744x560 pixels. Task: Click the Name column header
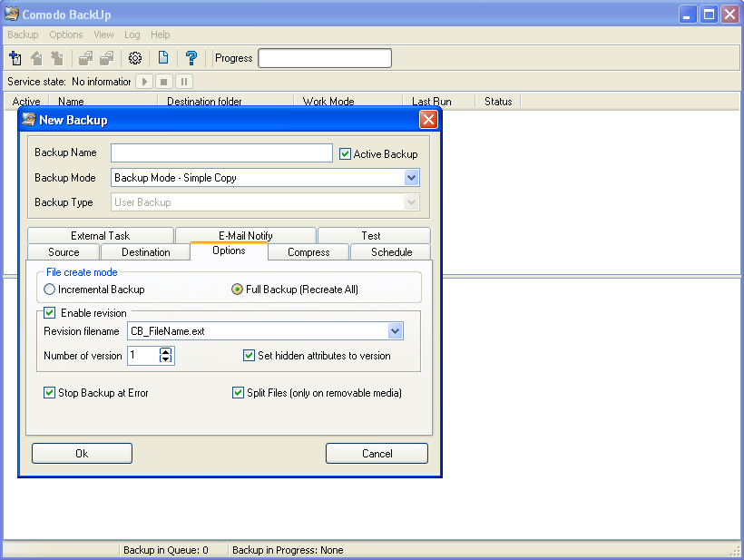pyautogui.click(x=103, y=101)
